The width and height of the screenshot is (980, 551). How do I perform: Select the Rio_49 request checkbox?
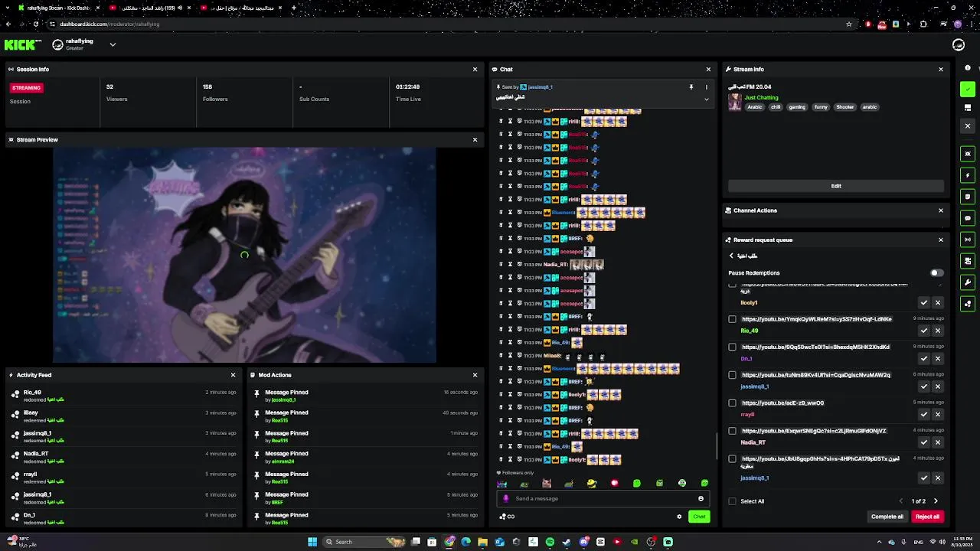coord(733,319)
